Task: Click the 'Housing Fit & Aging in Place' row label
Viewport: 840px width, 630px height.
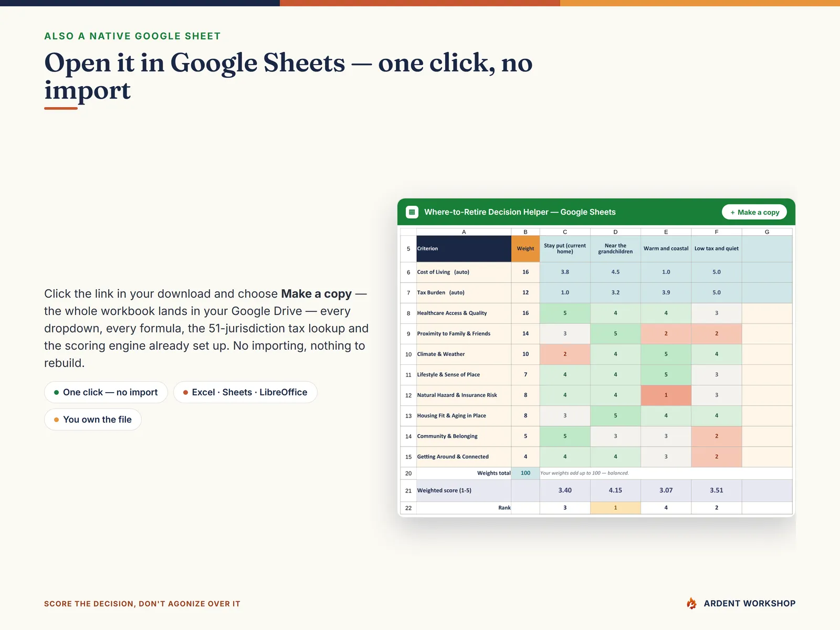Action: 464,416
